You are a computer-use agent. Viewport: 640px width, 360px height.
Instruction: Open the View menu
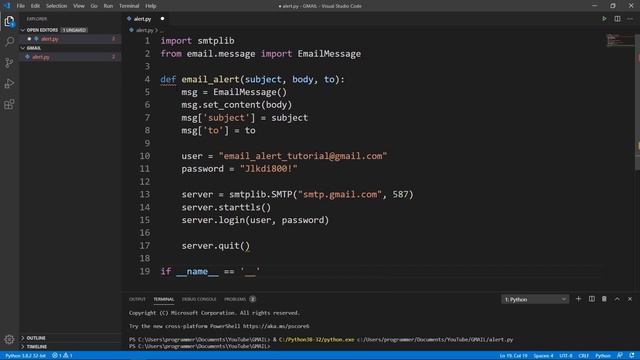point(79,6)
